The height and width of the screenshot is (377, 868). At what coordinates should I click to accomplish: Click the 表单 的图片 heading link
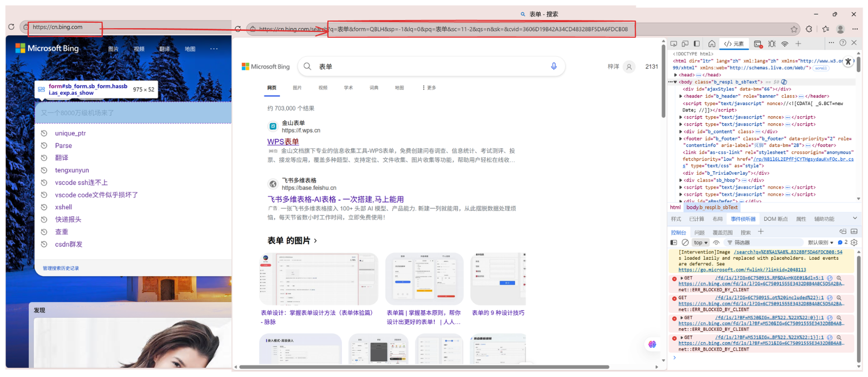(292, 241)
